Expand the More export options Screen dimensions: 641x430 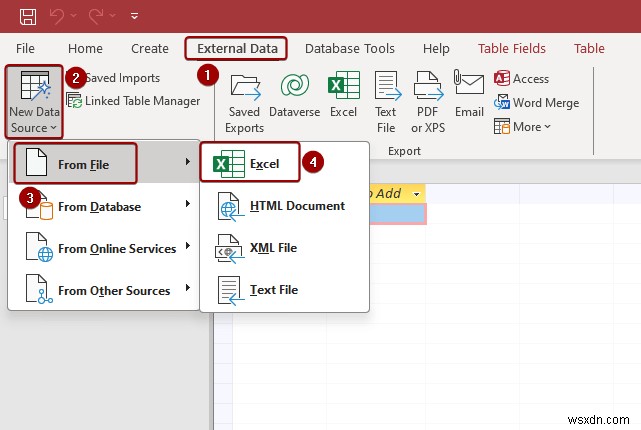[x=522, y=127]
